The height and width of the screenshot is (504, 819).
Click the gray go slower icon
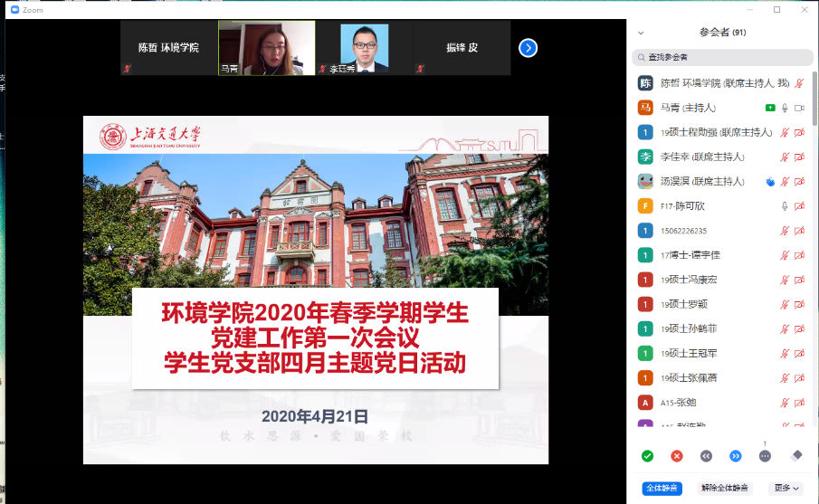[707, 456]
